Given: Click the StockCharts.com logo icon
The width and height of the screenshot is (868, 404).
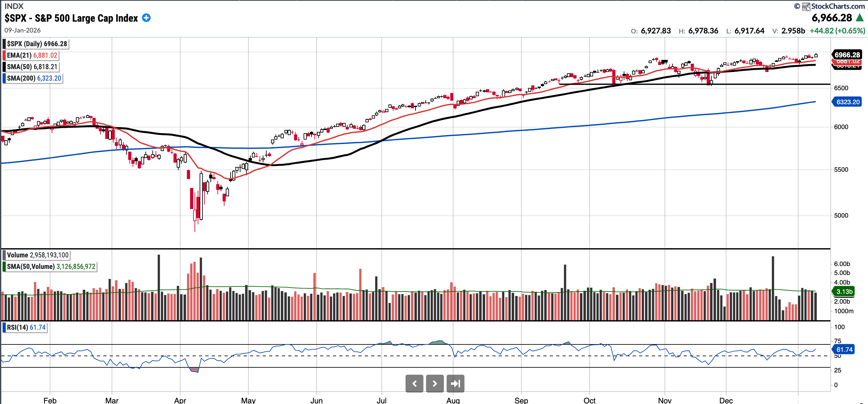Looking at the screenshot, I should point(806,6).
